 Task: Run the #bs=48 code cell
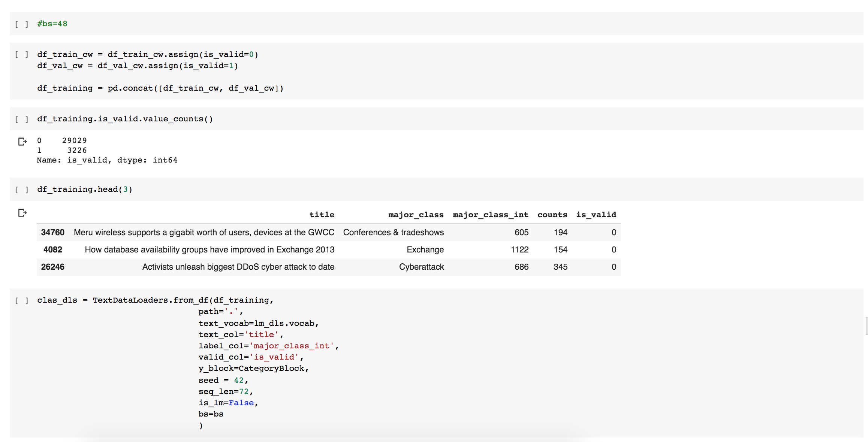coord(22,24)
